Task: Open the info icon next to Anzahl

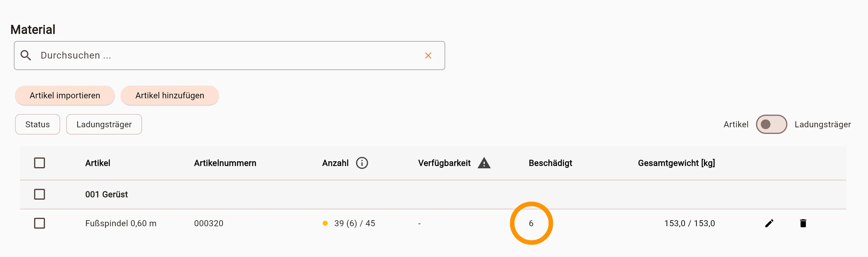Action: coord(362,163)
